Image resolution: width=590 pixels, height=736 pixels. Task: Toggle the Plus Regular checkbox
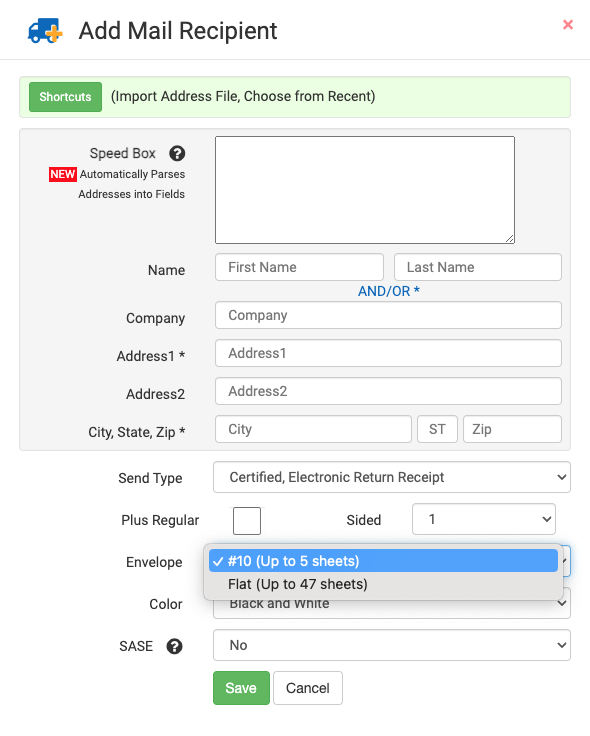pyautogui.click(x=247, y=521)
